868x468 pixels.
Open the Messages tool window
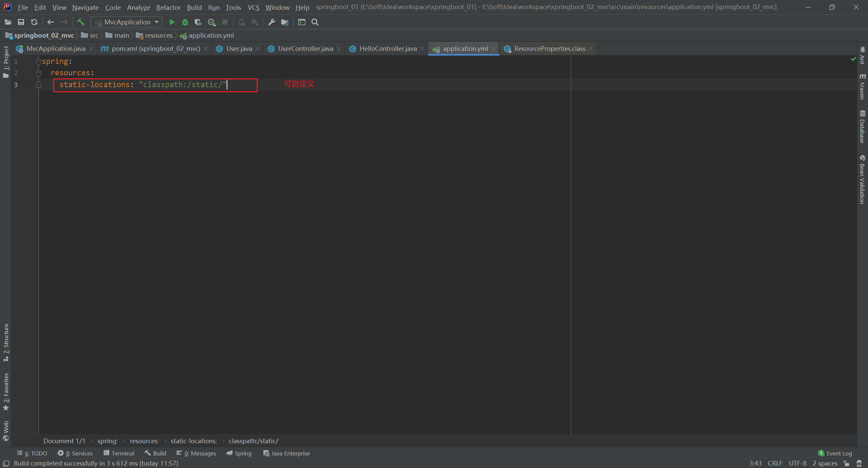coord(196,453)
